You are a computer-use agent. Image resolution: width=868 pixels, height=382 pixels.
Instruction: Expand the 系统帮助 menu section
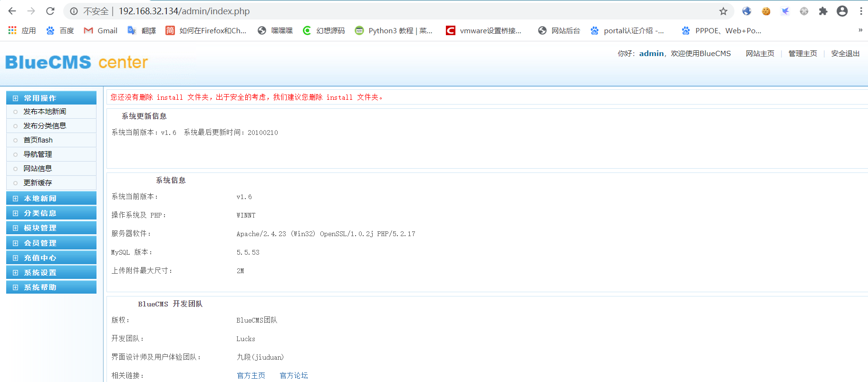[51, 287]
